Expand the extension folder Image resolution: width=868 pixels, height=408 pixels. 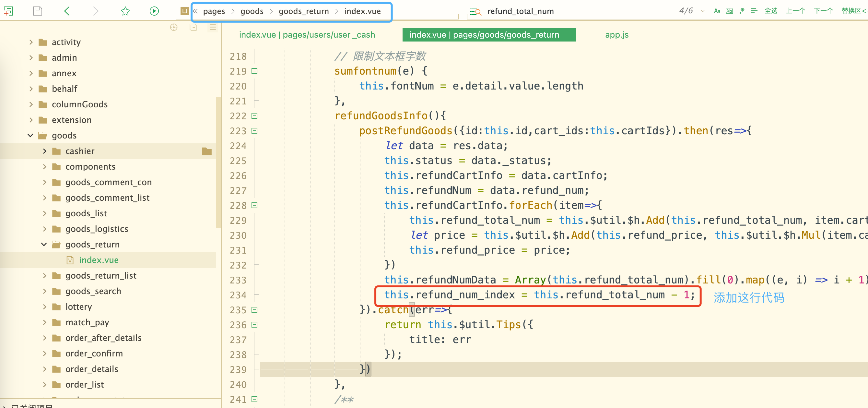(31, 120)
